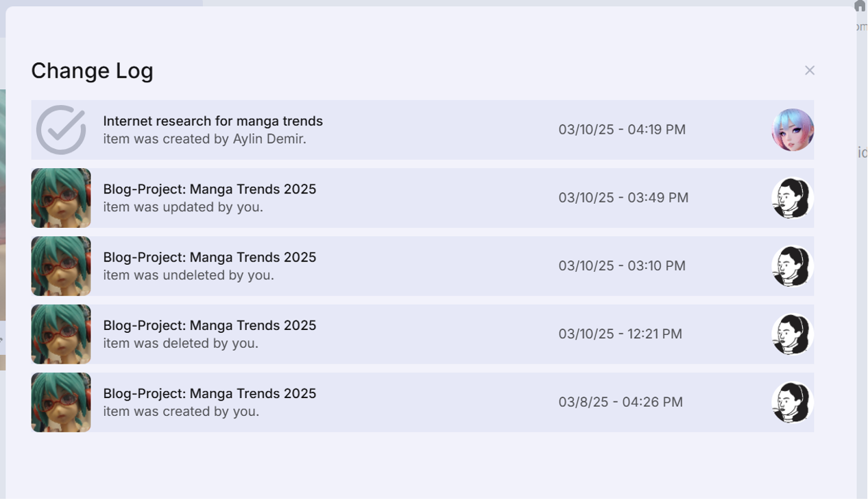This screenshot has height=503, width=868.
Task: Click your avatar on the undeleted entry
Action: click(x=791, y=266)
